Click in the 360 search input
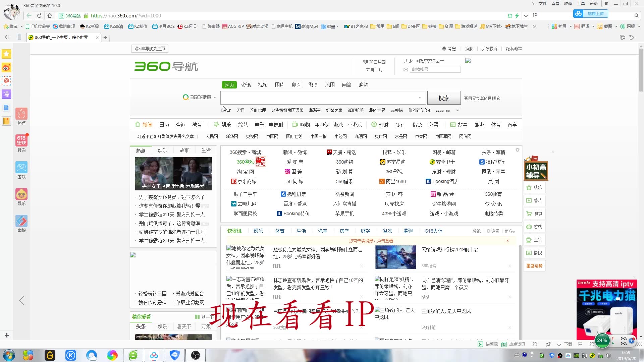644x362 pixels. pyautogui.click(x=319, y=98)
